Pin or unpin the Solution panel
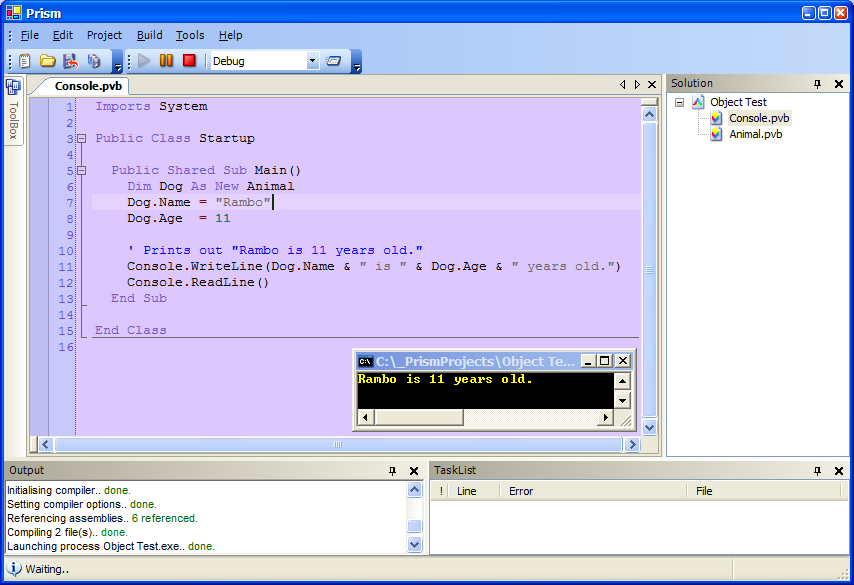 point(817,84)
